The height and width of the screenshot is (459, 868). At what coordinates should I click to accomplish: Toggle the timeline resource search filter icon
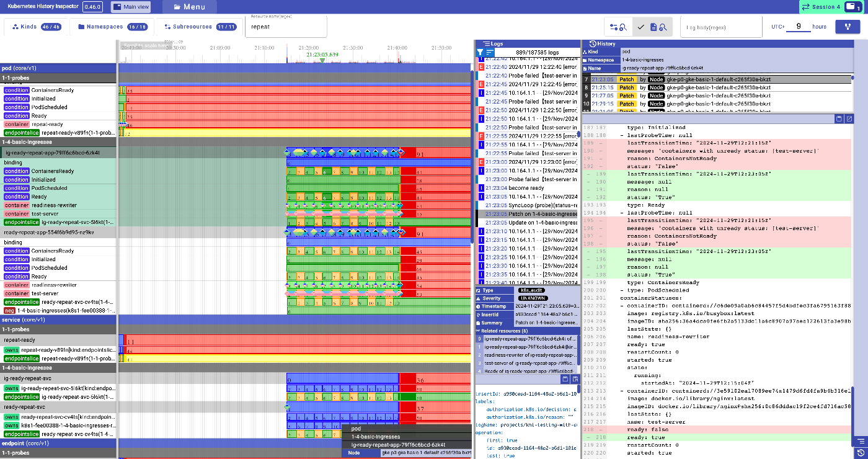pyautogui.click(x=618, y=27)
